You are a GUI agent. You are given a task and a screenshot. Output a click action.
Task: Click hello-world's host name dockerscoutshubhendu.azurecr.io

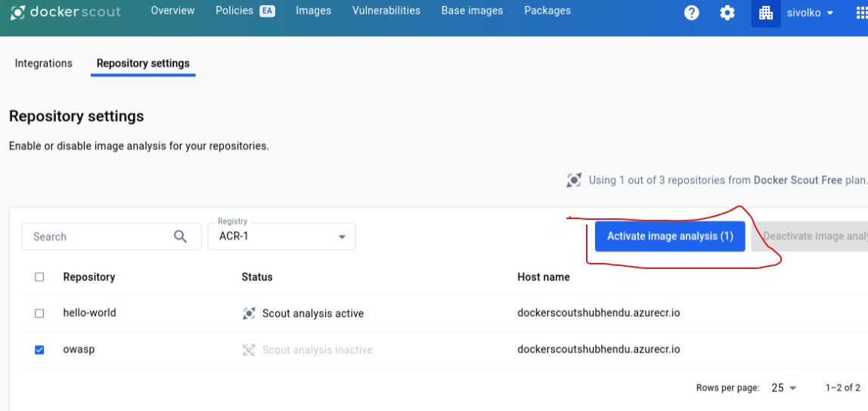click(598, 313)
